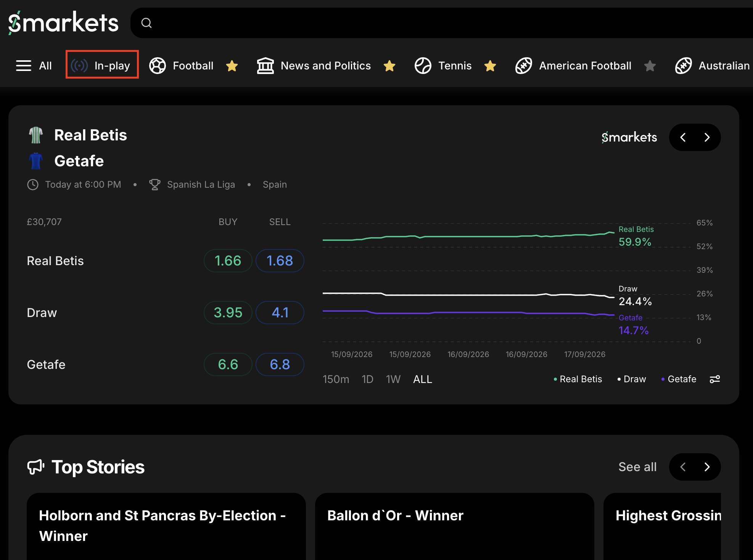The image size is (753, 560).
Task: Open the Australian category tab
Action: [724, 66]
